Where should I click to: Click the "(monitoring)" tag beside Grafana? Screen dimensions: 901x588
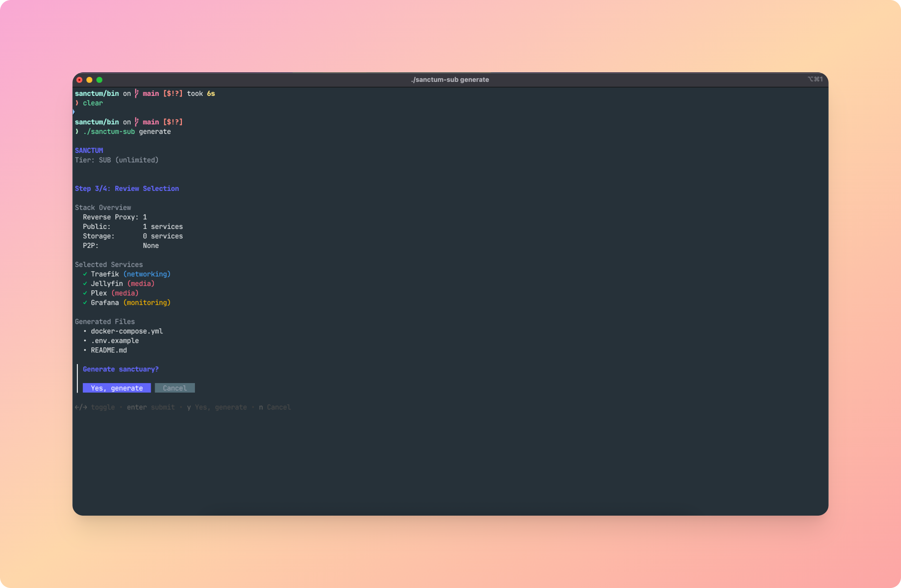point(147,303)
